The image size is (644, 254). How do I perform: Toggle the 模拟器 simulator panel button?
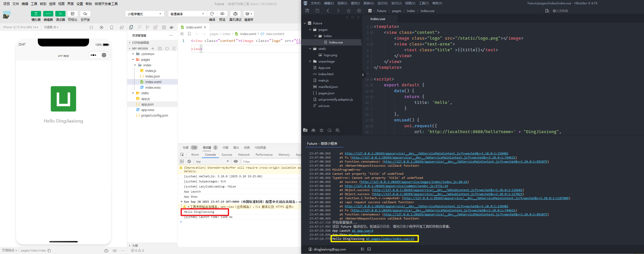pos(36,14)
